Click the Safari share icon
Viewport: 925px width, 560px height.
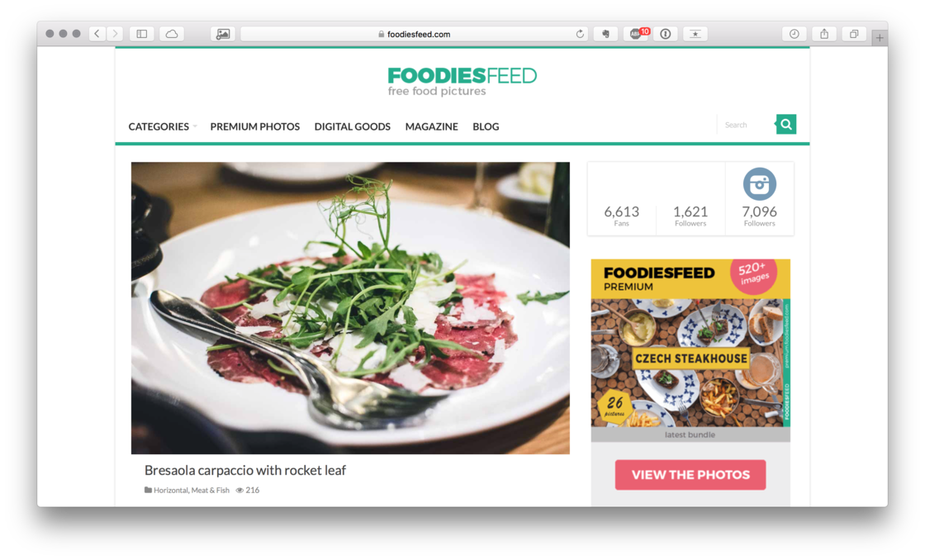[x=824, y=34]
